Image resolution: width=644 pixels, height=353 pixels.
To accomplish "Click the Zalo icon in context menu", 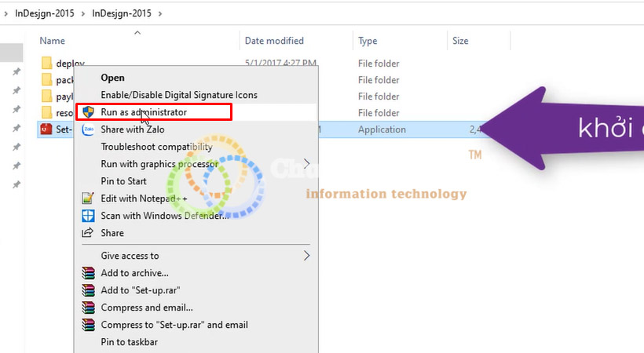I will coord(88,129).
